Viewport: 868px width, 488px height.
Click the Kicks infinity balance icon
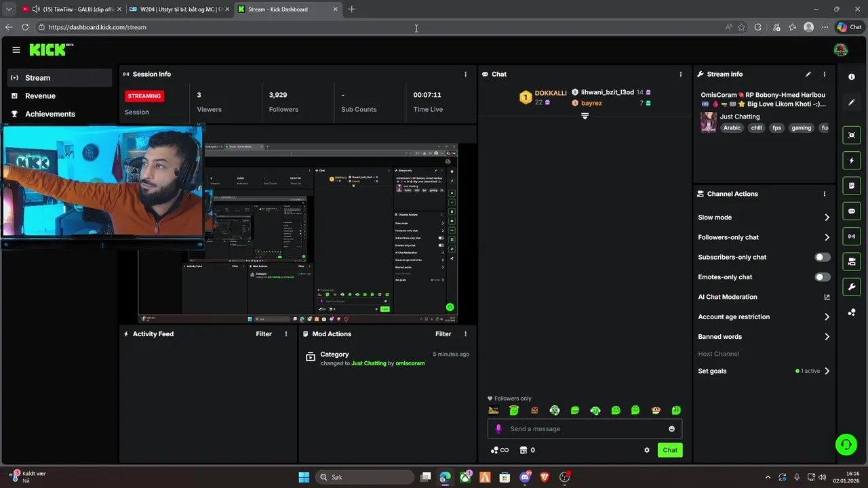coord(500,450)
